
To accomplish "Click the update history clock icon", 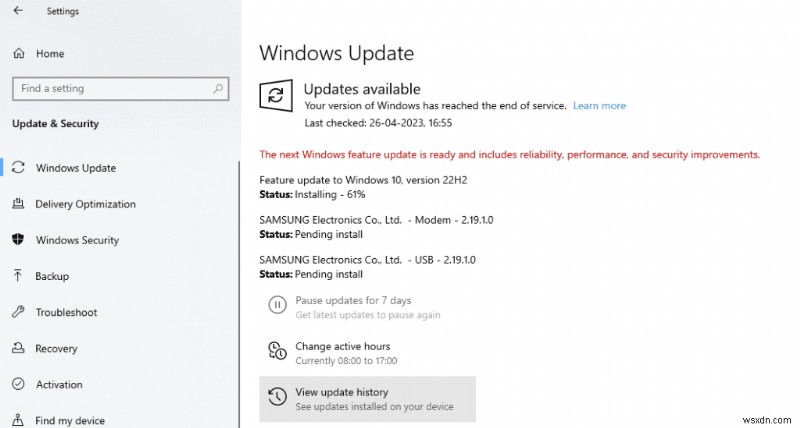I will point(278,396).
